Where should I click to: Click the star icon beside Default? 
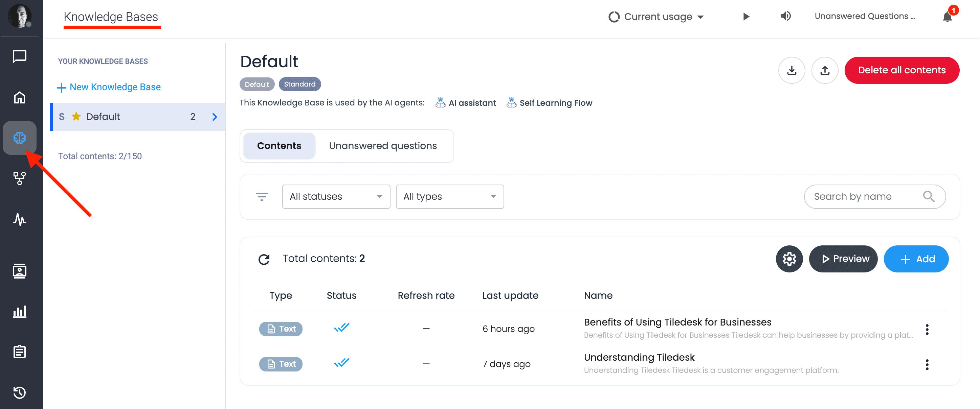pyautogui.click(x=76, y=116)
